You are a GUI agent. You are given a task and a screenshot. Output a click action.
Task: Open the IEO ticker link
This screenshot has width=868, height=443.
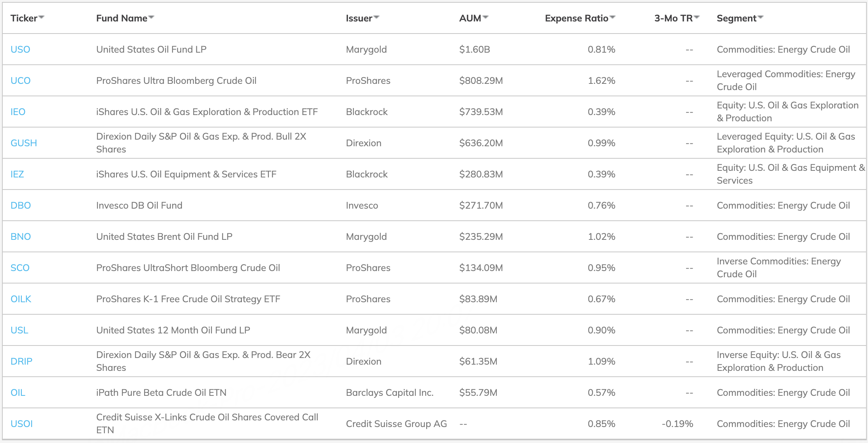click(x=18, y=112)
